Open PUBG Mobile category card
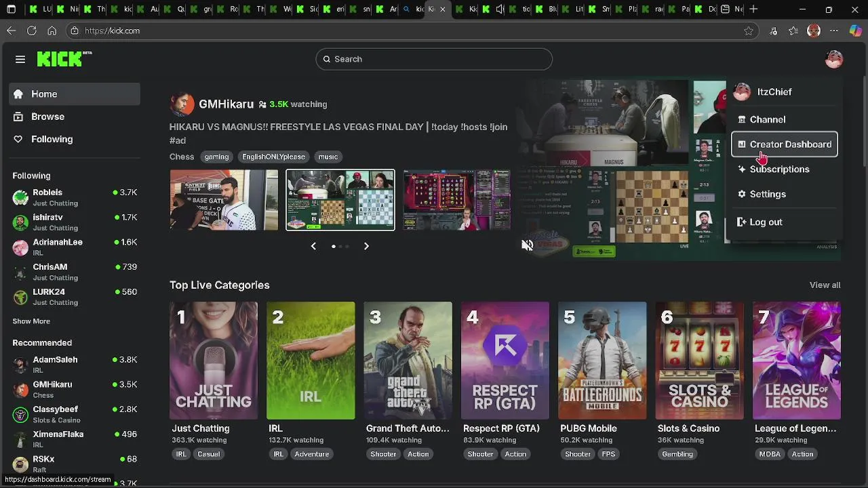 click(602, 361)
